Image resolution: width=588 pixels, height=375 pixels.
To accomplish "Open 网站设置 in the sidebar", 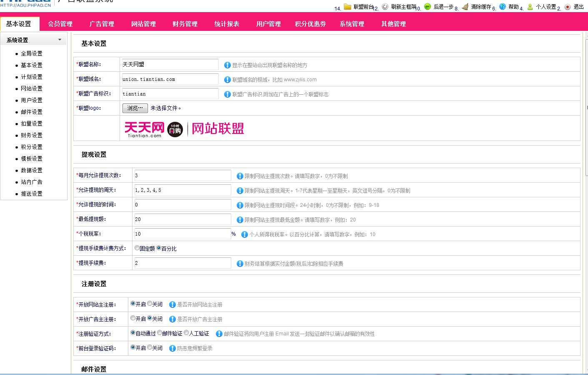I will 32,88.
